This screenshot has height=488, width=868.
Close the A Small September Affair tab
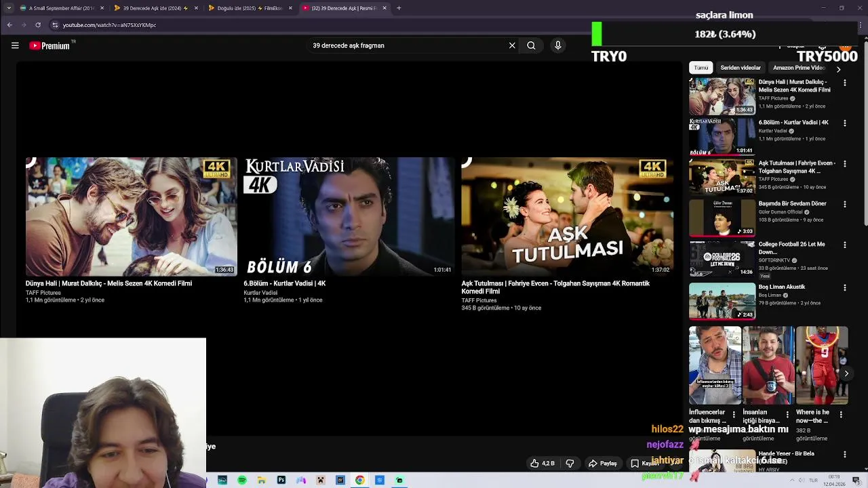coord(102,8)
